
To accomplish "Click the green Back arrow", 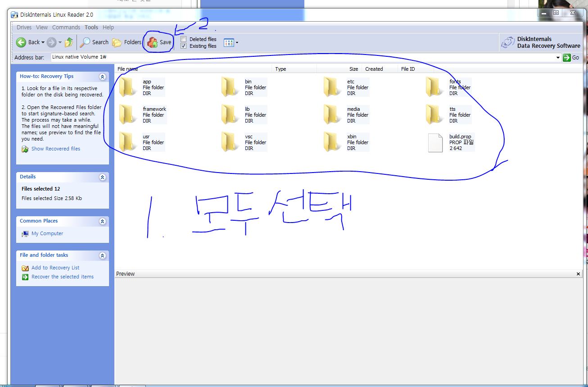I will tap(21, 42).
